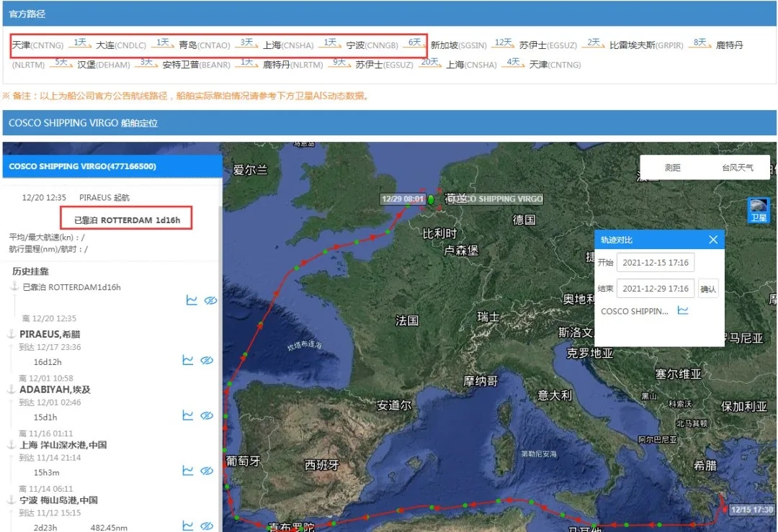Click the 8天 transit time after 比雷埃夫斯
This screenshot has width=778, height=532.
699,42
